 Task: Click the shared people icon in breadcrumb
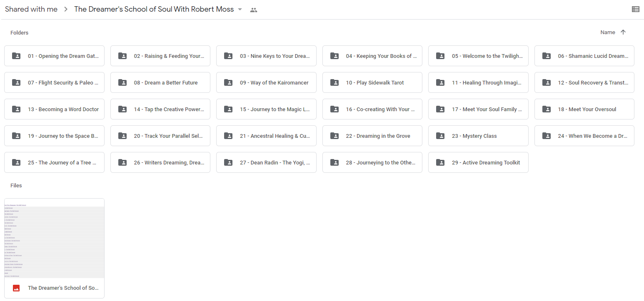pos(254,10)
